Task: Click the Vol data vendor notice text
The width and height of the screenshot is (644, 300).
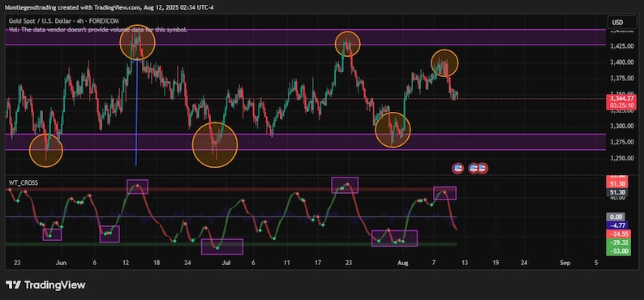Action: [x=98, y=29]
